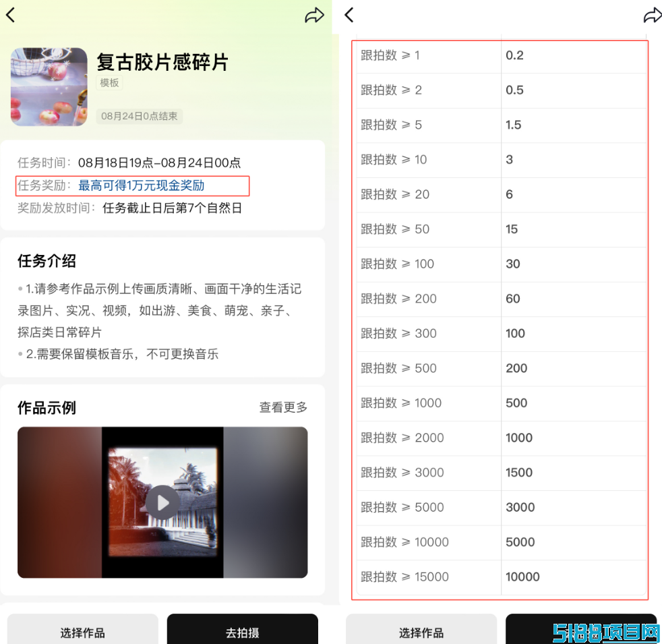The height and width of the screenshot is (644, 662).
Task: Tap the 需要保留模板音乐 requirement line
Action: [122, 354]
